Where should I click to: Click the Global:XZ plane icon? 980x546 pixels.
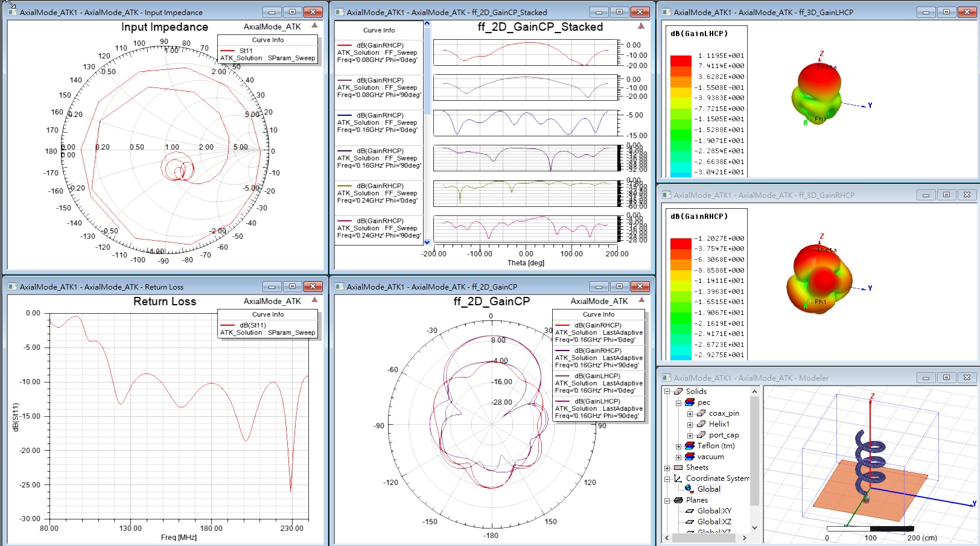point(690,522)
